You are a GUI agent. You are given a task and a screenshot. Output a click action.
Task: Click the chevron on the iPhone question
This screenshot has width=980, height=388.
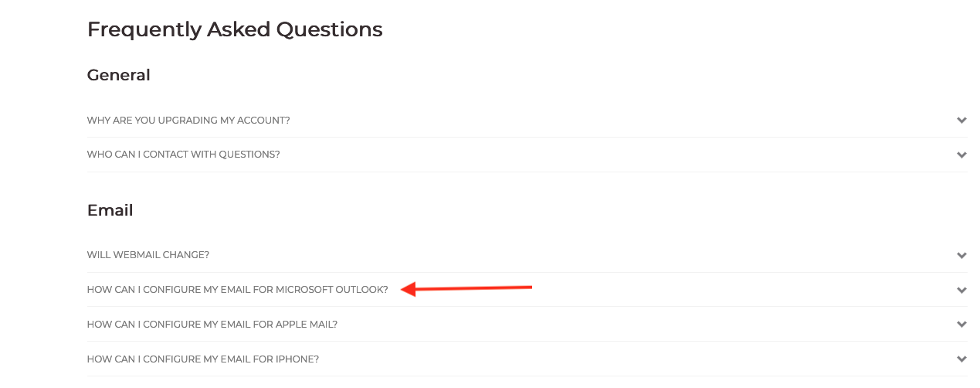point(961,359)
